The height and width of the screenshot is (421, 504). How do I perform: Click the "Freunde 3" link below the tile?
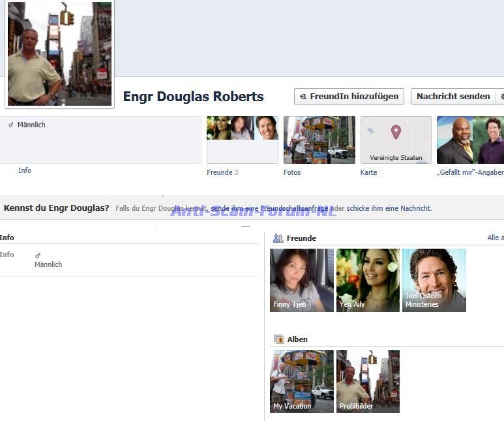coord(222,172)
